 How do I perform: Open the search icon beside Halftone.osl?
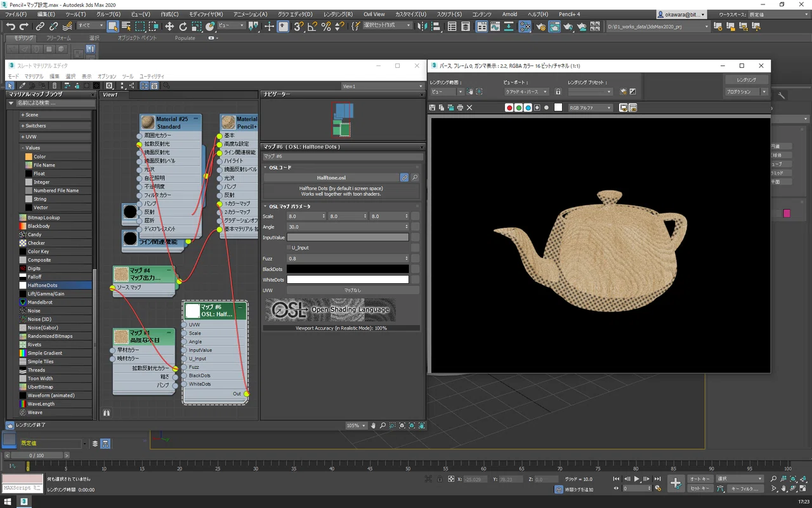click(x=415, y=178)
